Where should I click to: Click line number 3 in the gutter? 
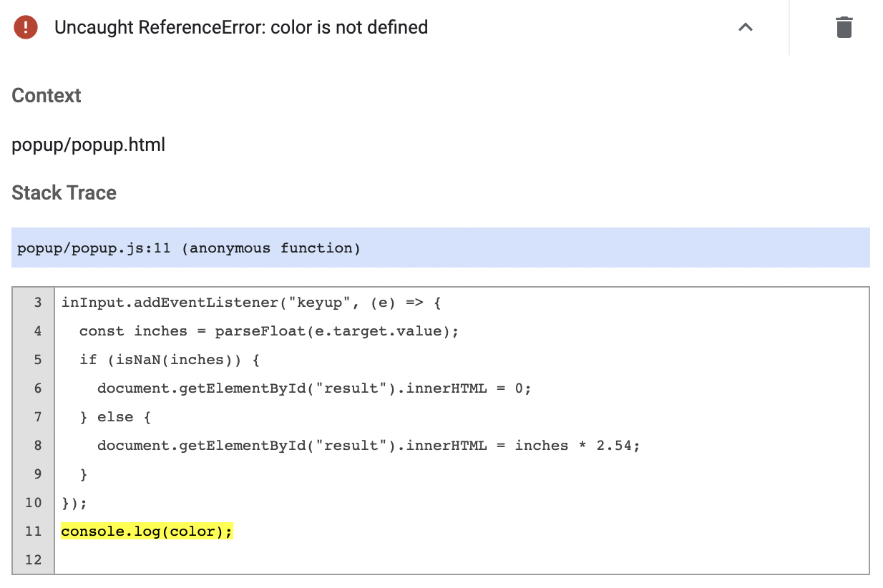(x=37, y=303)
